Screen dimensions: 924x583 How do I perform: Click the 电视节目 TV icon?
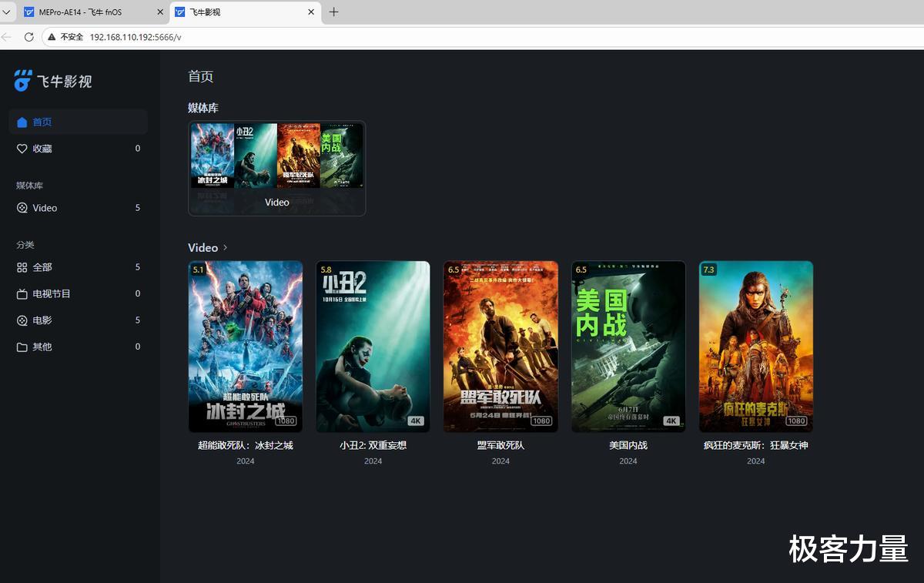point(22,293)
